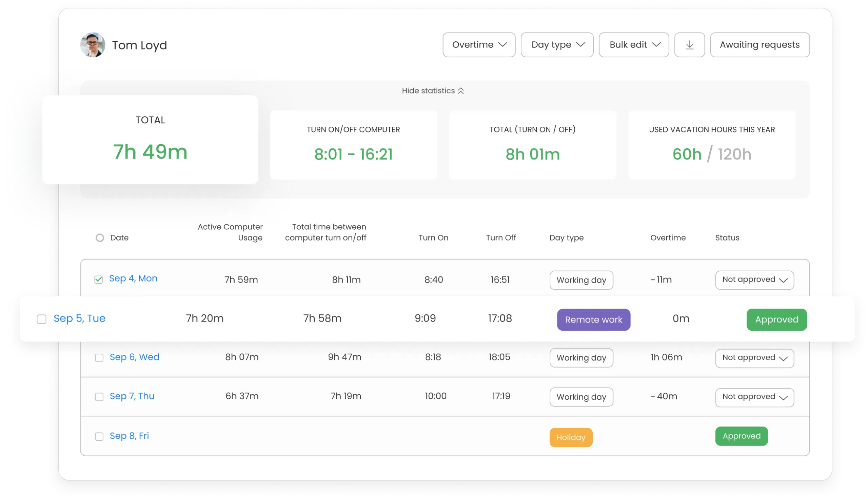Click the Approved status badge for Sep 5
This screenshot has height=499, width=868.
click(x=776, y=319)
